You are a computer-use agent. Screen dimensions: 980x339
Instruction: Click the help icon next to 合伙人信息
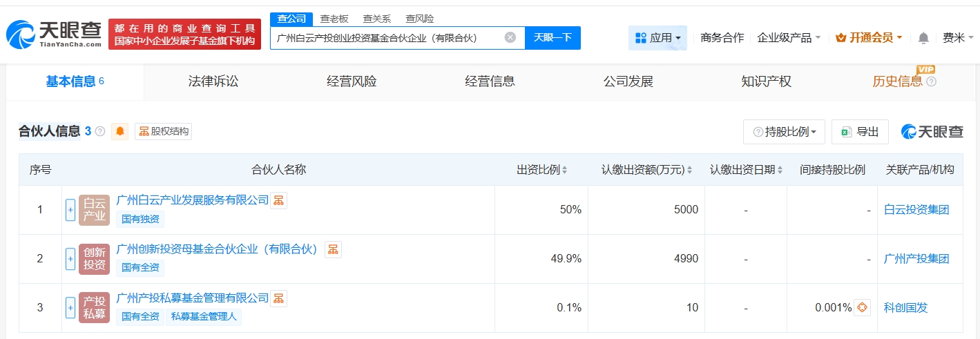(x=100, y=131)
